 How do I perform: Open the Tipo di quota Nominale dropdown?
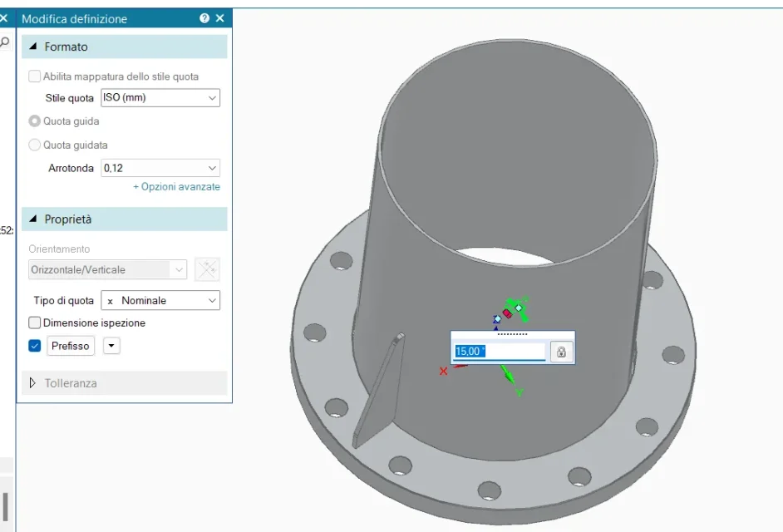tap(160, 300)
